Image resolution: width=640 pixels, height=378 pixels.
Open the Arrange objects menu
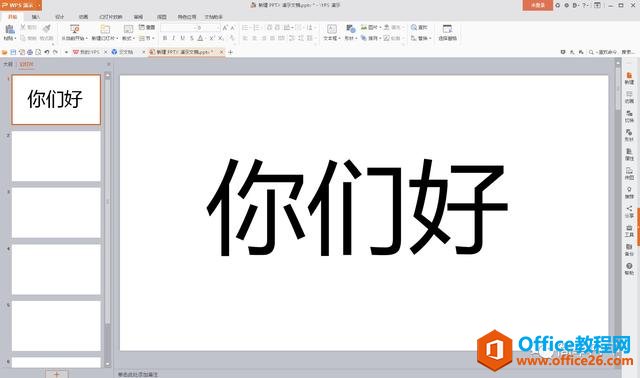371,38
